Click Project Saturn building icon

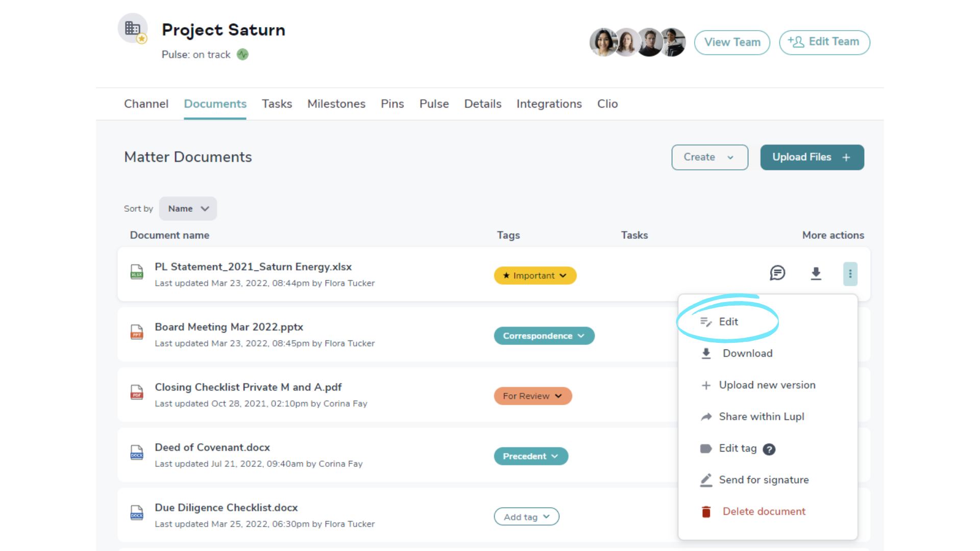pyautogui.click(x=133, y=29)
